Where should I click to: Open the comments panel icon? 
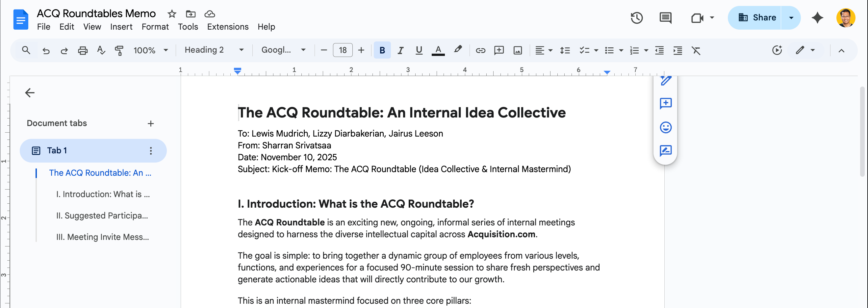pos(666,17)
